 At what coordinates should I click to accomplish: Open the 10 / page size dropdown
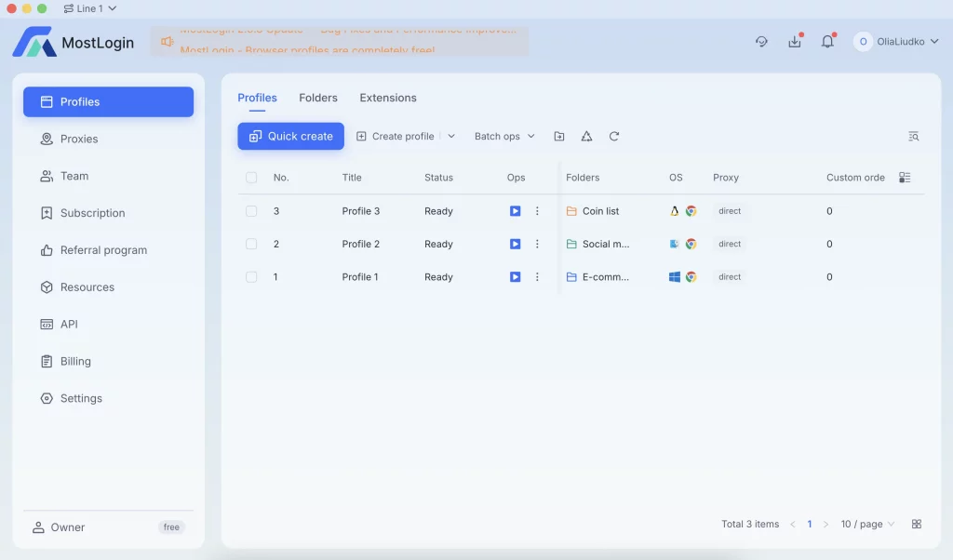[867, 524]
